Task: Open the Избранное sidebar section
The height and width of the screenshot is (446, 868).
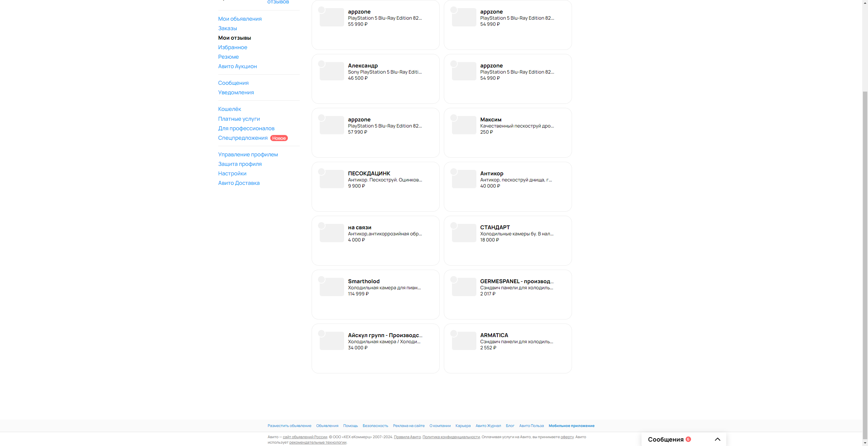Action: 232,47
